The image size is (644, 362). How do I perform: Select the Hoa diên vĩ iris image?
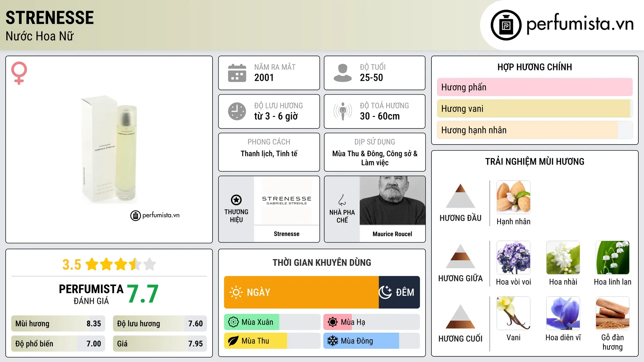point(563,313)
